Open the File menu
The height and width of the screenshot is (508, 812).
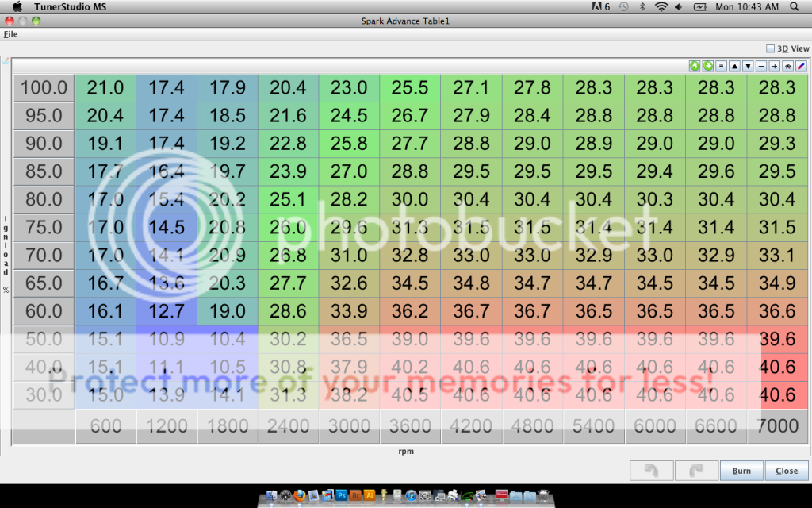10,34
